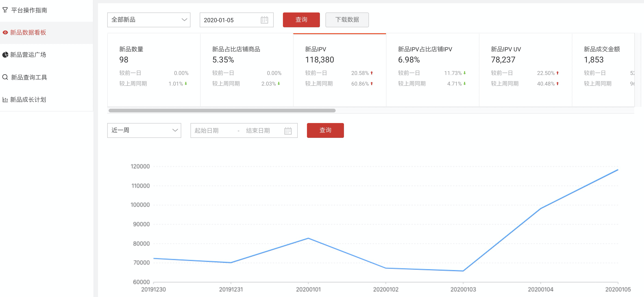Click the top red 查询 button
644x297 pixels.
click(301, 20)
